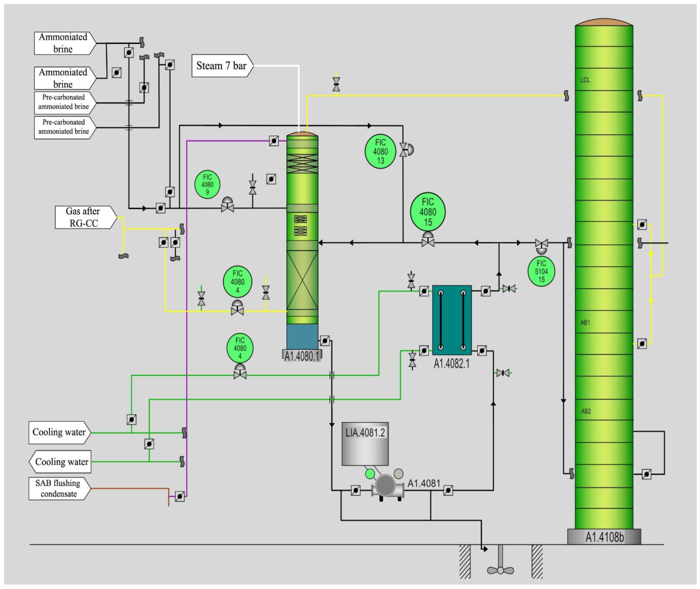This screenshot has height=589, width=700.
Task: Click control valve below FIC 4080 15
Action: click(428, 243)
